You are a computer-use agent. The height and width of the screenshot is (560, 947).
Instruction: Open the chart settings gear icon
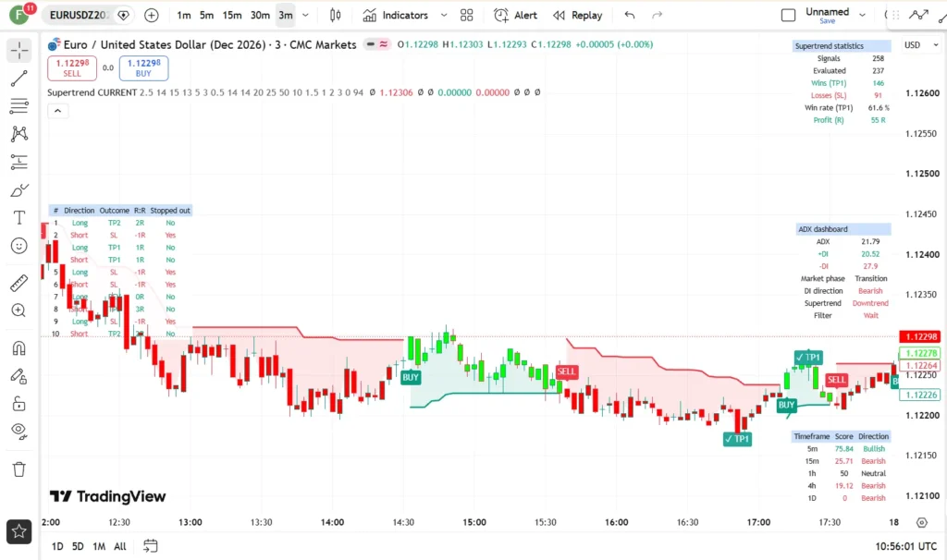922,523
